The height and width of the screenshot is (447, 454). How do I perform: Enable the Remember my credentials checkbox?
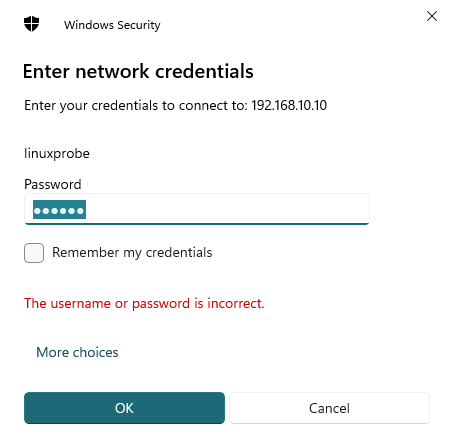click(34, 253)
